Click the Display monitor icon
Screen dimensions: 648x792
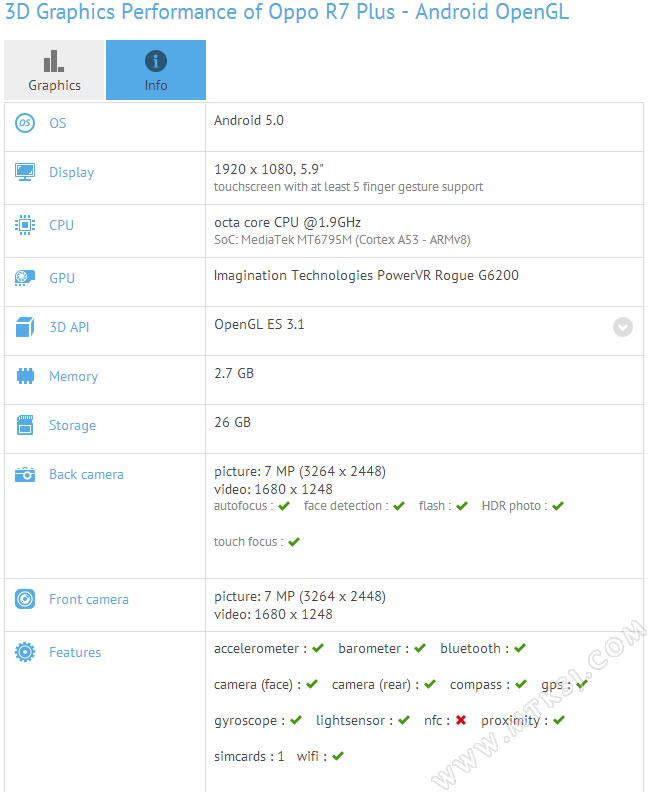[25, 172]
